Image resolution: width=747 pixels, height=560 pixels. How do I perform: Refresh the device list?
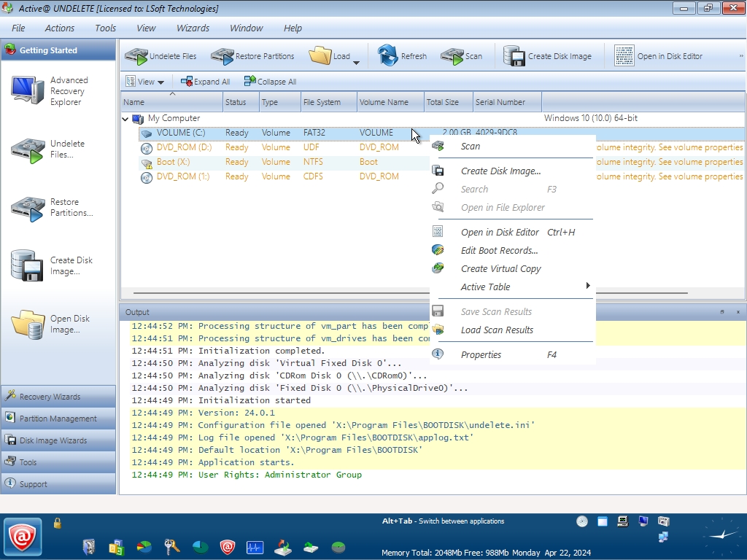click(402, 56)
